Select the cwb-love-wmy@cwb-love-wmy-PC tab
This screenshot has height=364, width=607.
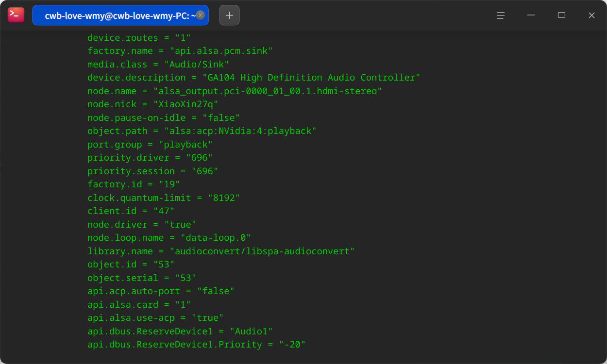click(120, 15)
